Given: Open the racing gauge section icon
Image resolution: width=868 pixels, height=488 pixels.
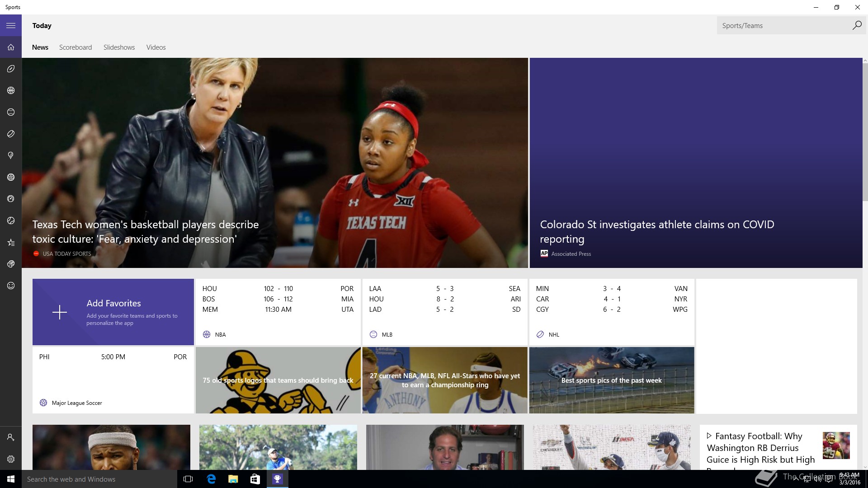Looking at the screenshot, I should [x=11, y=199].
